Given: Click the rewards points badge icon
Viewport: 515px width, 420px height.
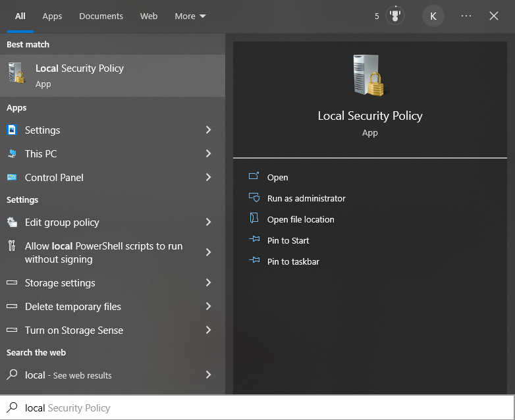Looking at the screenshot, I should [394, 16].
